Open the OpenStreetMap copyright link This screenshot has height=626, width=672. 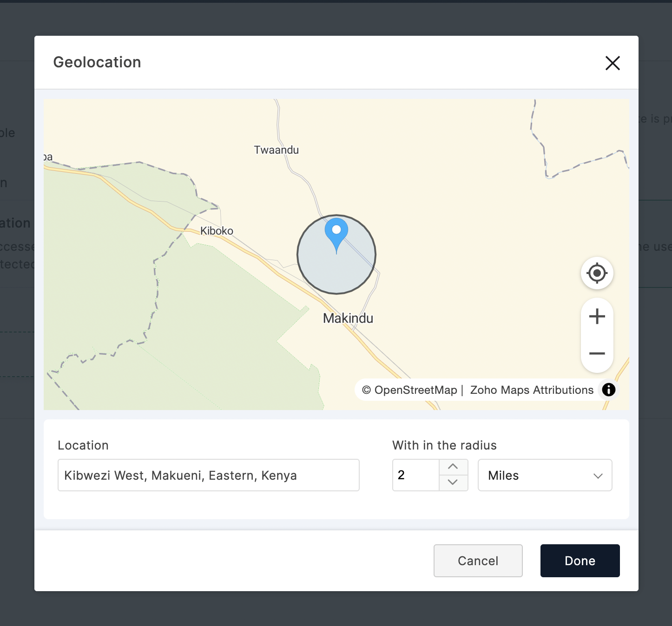(409, 390)
